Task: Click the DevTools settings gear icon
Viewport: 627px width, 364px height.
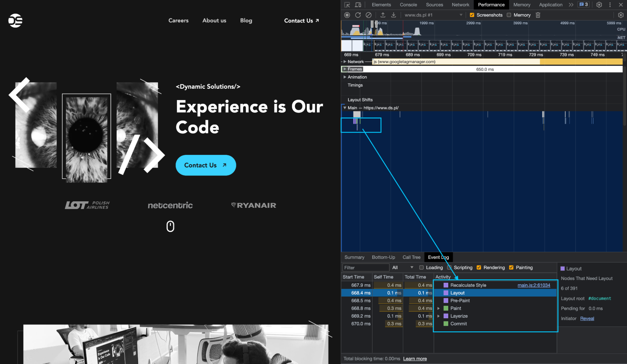Action: tap(599, 5)
